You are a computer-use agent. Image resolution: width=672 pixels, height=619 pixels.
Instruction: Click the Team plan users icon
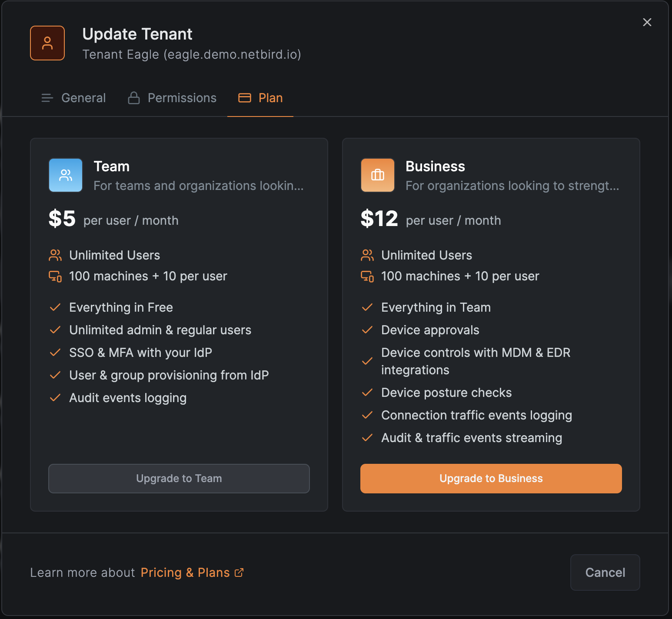coord(65,175)
